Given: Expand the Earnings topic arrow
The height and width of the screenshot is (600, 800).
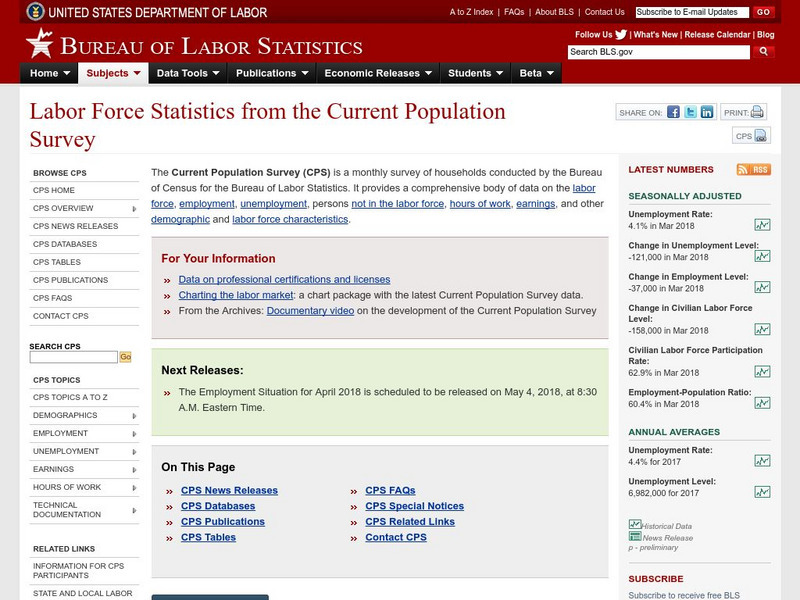Looking at the screenshot, I should pos(134,470).
